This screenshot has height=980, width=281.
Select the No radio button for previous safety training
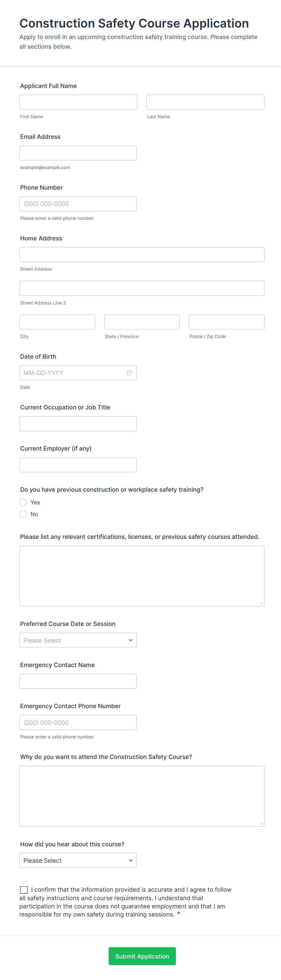tap(23, 514)
